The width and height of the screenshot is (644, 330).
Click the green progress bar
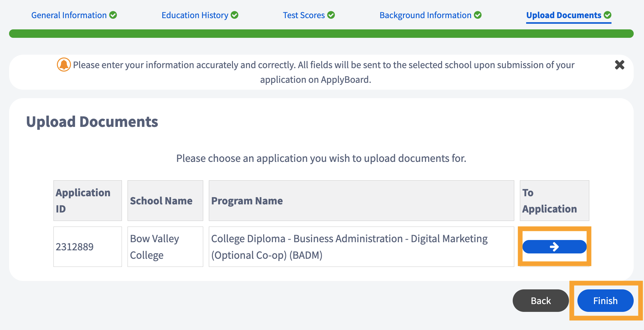[x=321, y=33]
